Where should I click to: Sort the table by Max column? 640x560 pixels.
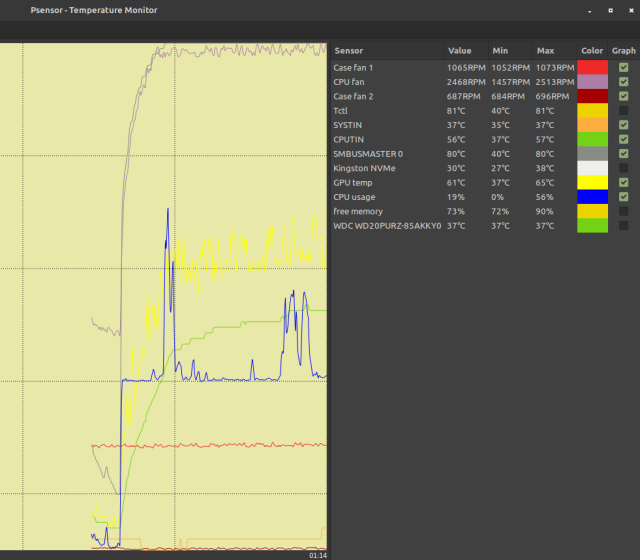click(545, 50)
